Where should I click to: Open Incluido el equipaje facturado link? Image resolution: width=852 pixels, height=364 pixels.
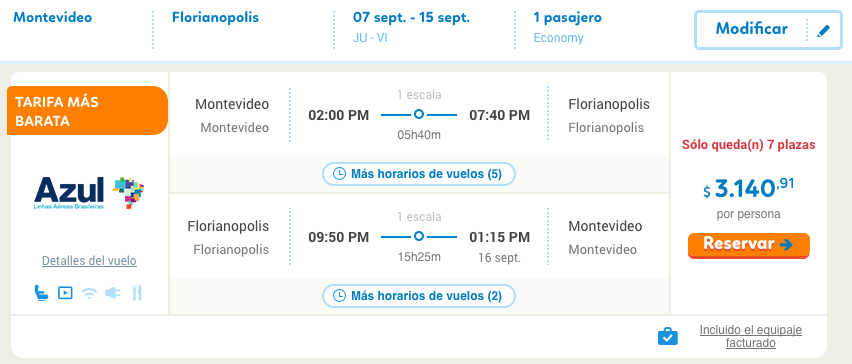click(x=750, y=336)
